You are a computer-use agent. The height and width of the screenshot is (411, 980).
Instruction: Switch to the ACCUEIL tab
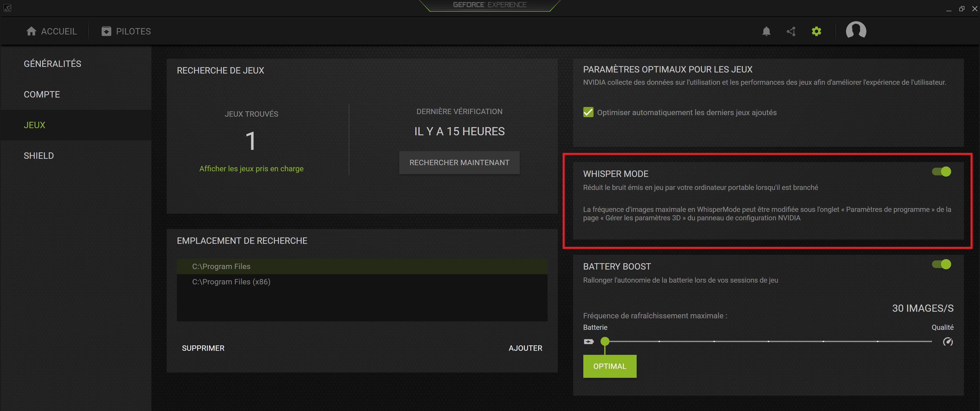click(x=51, y=31)
